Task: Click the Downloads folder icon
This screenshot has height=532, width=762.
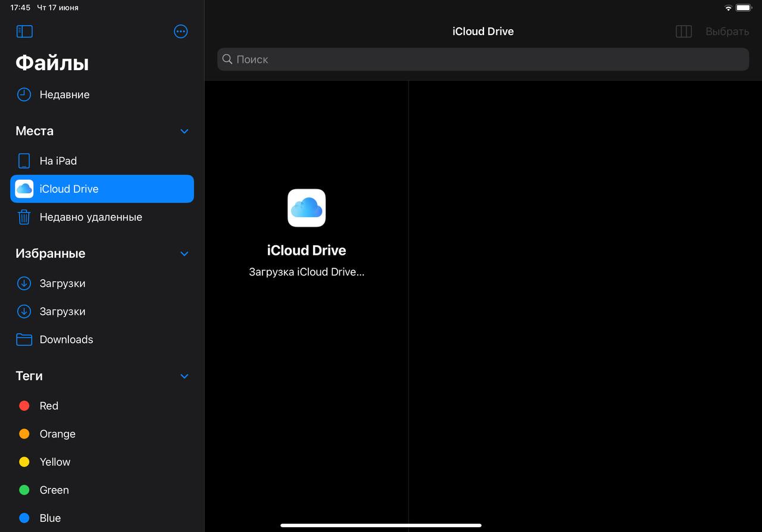Action: point(24,339)
